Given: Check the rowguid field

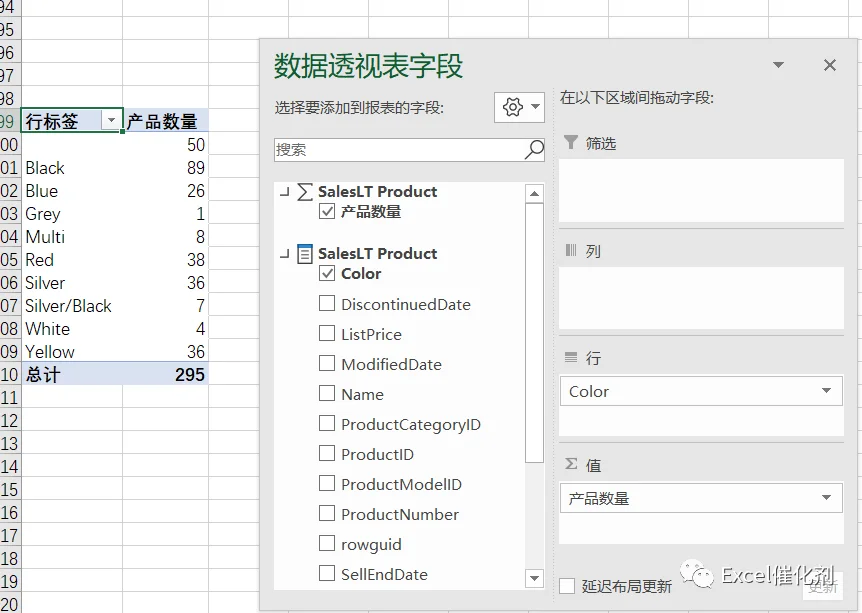Looking at the screenshot, I should [x=327, y=543].
